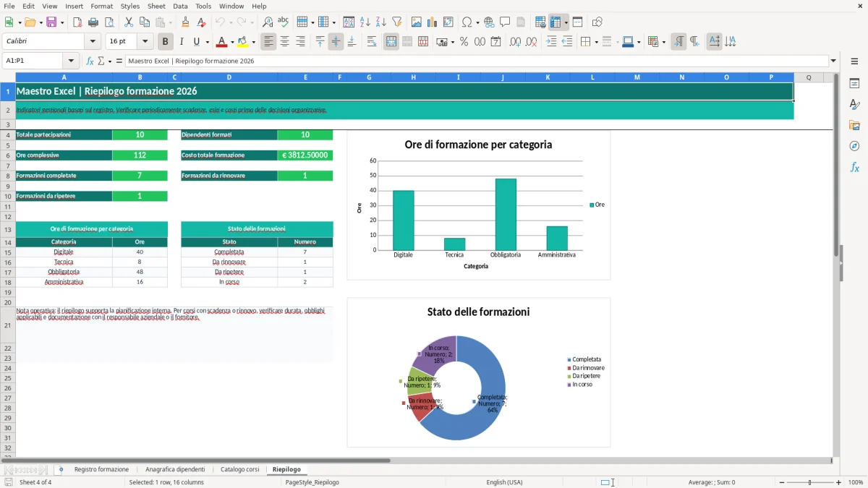This screenshot has height=488, width=868.
Task: Click PageStyle_Riepilogo in status bar
Action: 312,482
